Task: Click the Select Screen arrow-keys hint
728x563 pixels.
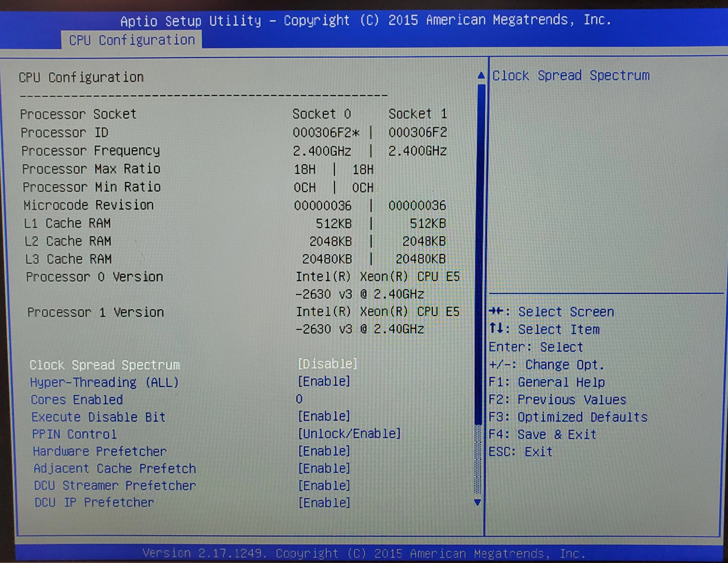Action: [x=552, y=312]
